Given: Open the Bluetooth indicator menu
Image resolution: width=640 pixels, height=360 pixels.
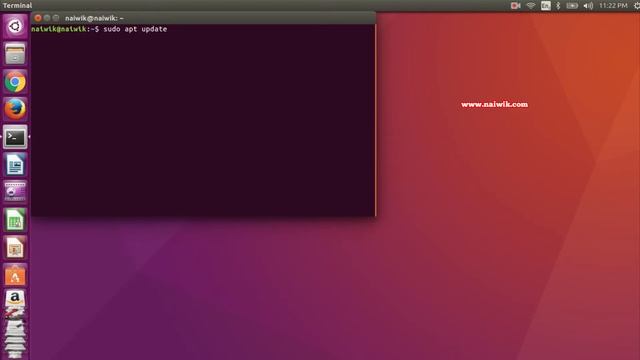Looking at the screenshot, I should 558,6.
